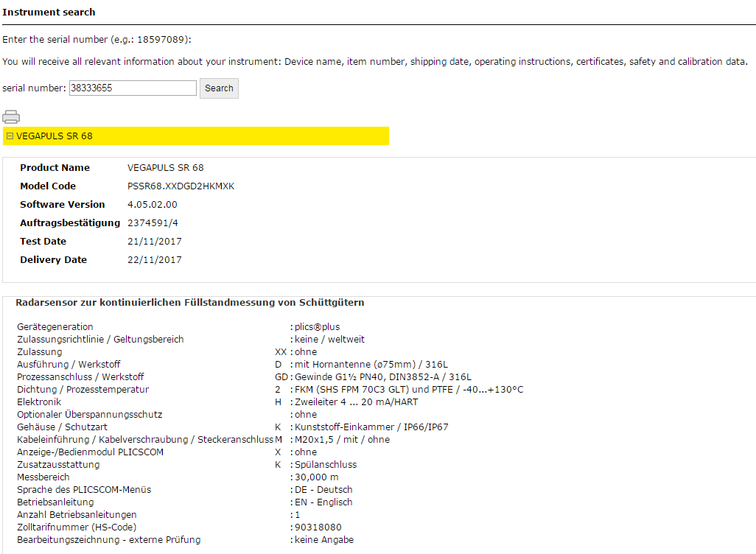Viewport: 756px width, 554px height.
Task: Click the Software Version label
Action: (62, 205)
